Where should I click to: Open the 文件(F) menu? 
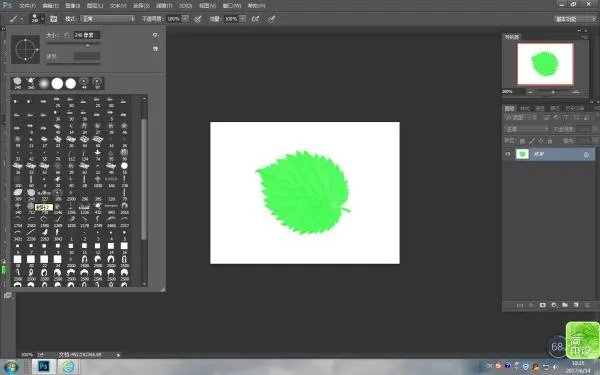click(x=27, y=6)
